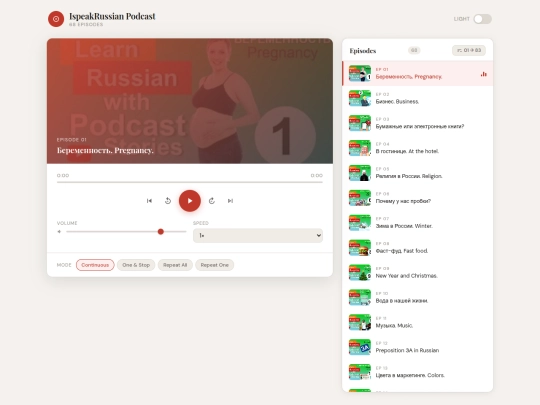The image size is (540, 405).
Task: Open the EP 01 thumbnail in the episode list
Action: point(360,73)
